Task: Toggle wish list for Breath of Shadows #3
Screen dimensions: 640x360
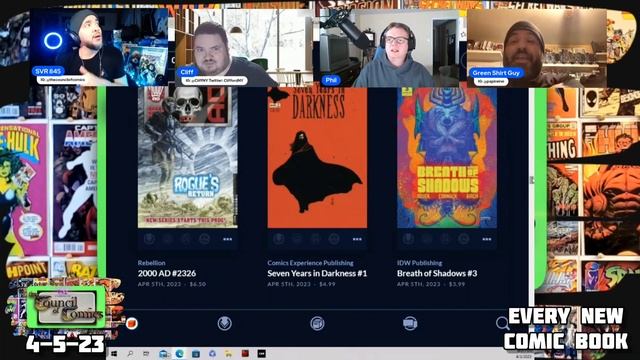Action: (x=463, y=239)
